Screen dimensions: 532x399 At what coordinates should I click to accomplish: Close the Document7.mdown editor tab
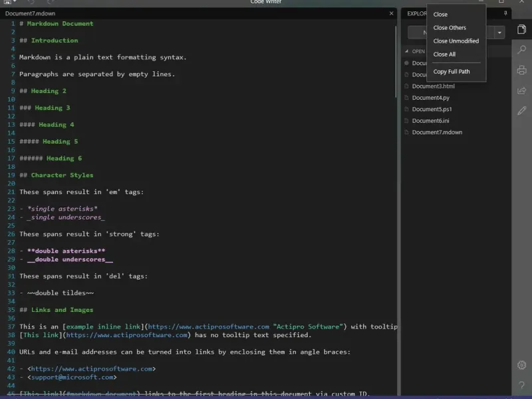(x=391, y=13)
